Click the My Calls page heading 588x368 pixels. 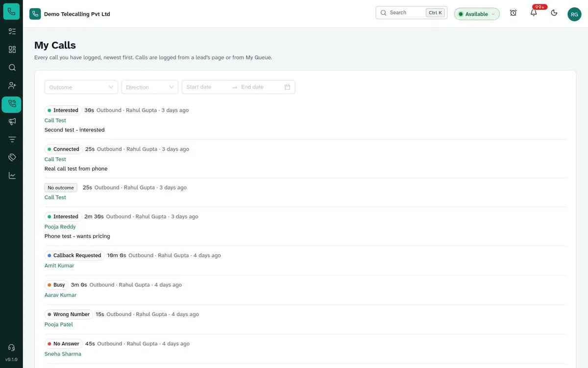[x=55, y=45]
